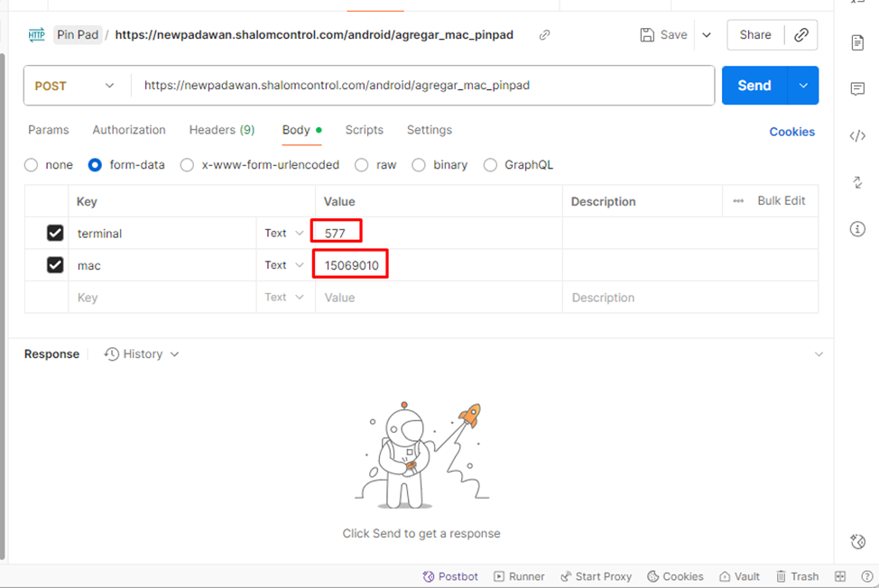The image size is (879, 588).
Task: Open Vault in the status bar
Action: (739, 576)
